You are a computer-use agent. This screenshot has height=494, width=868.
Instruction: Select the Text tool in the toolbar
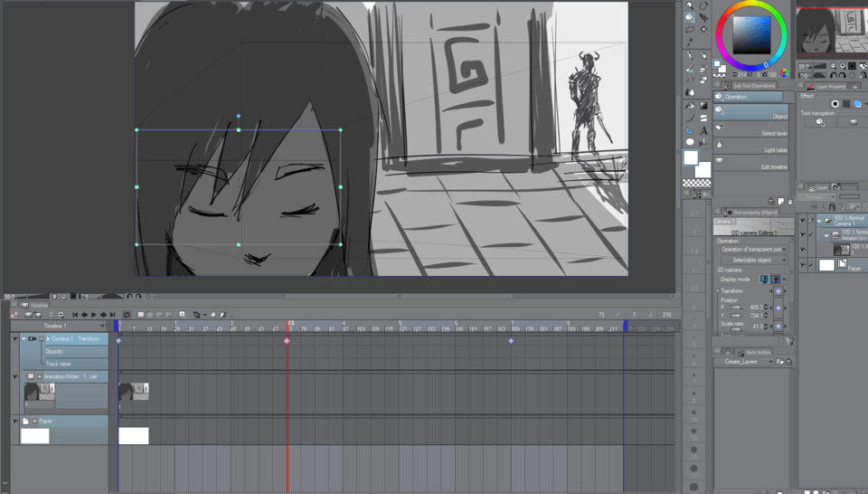point(703,130)
